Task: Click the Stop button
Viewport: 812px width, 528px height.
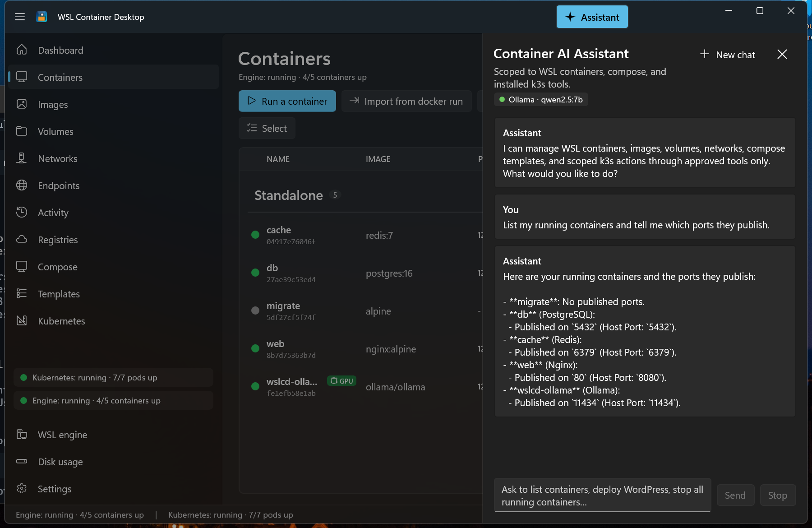Action: [778, 495]
